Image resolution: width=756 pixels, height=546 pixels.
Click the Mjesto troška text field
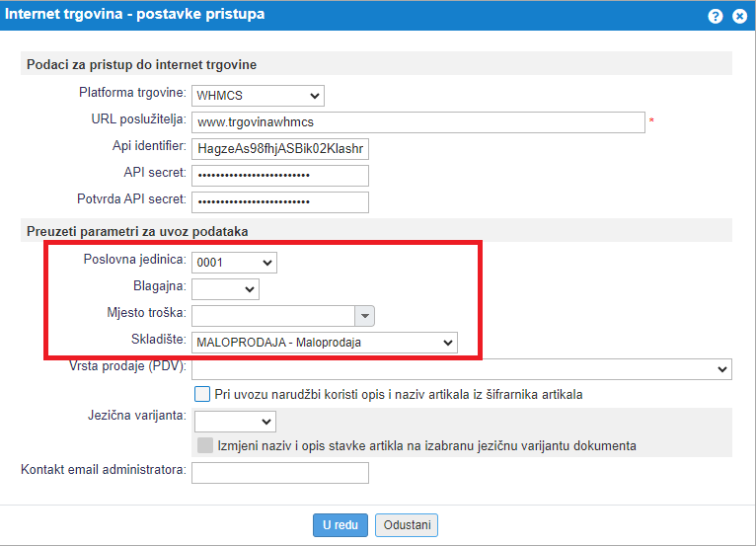tap(272, 316)
